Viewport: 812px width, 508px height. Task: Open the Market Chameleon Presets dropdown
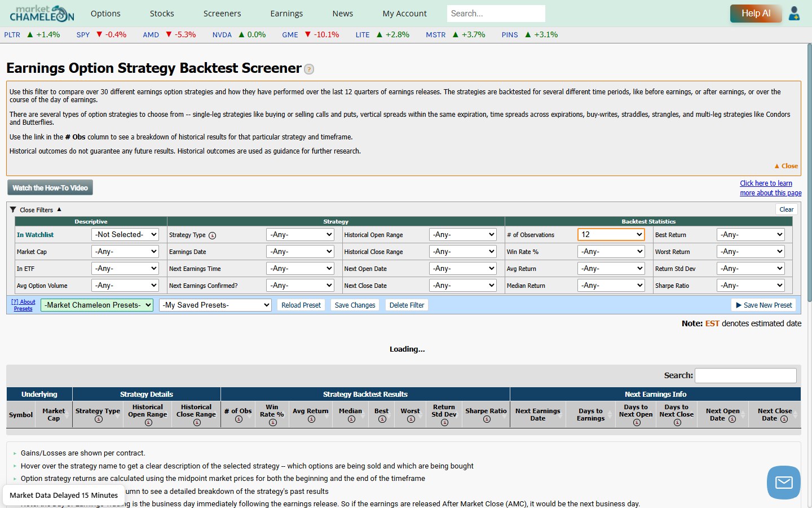[97, 305]
